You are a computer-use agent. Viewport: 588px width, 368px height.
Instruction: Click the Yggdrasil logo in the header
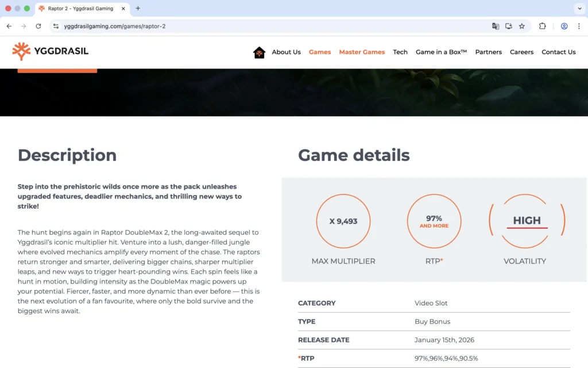click(x=51, y=51)
